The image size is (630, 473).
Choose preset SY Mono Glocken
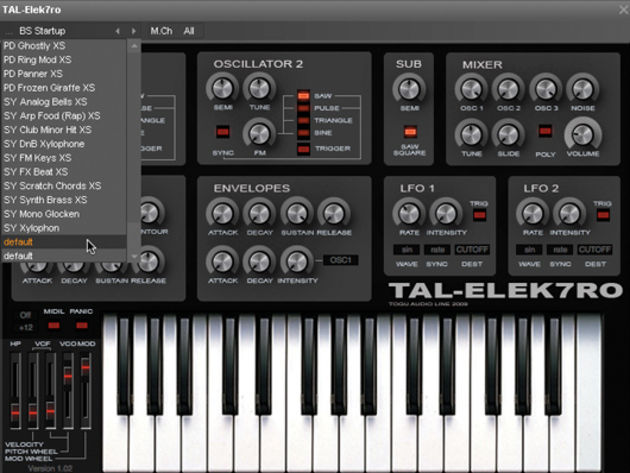point(64,214)
